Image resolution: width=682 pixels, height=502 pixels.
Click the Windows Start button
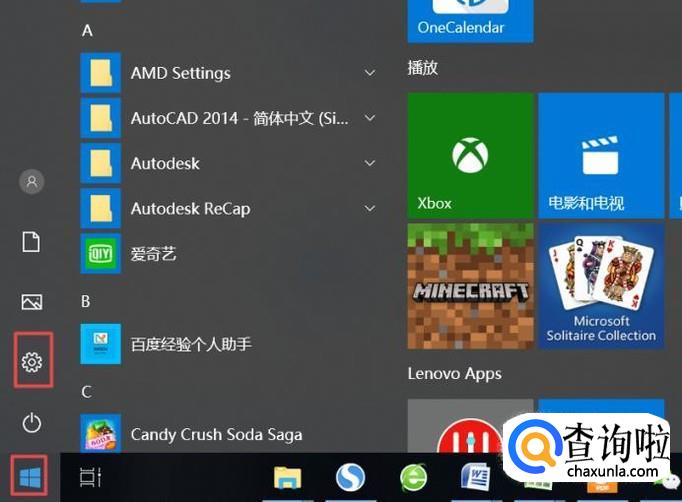pos(30,477)
